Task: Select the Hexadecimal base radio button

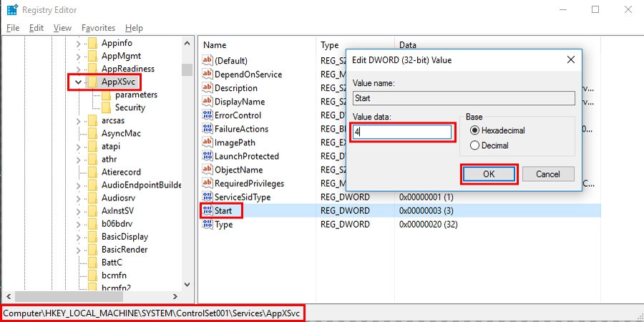Action: coord(475,131)
